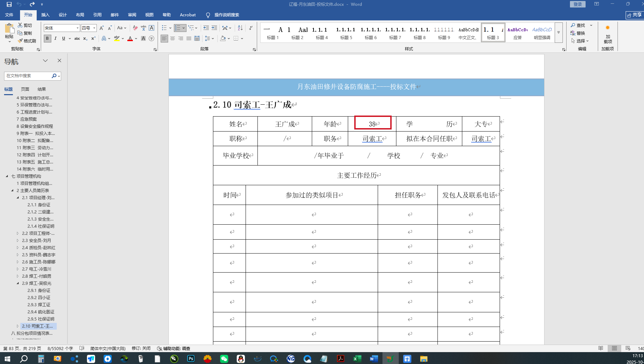This screenshot has width=644, height=364.
Task: Apply the red font color
Action: click(x=130, y=38)
